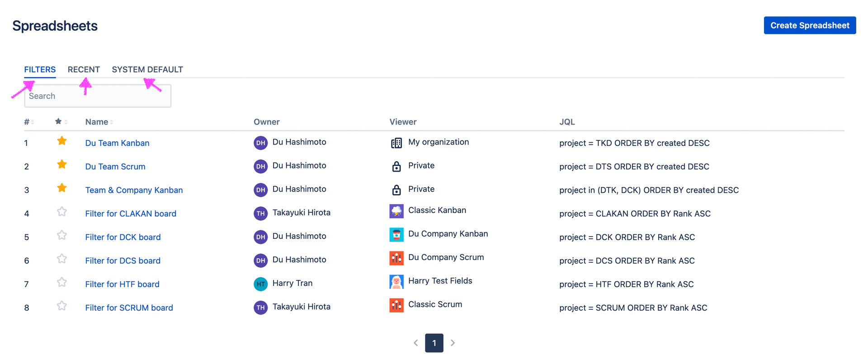This screenshot has height=363, width=868.
Task: Select JQL 'project = SCRUM ORDER BY Rank ASC'
Action: 633,307
